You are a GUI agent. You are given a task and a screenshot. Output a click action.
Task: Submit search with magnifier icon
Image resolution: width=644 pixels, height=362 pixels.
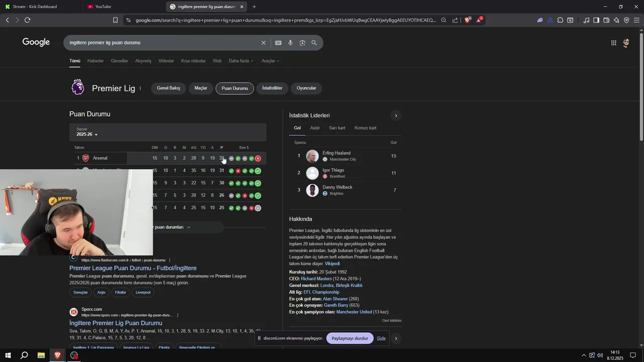(x=314, y=43)
